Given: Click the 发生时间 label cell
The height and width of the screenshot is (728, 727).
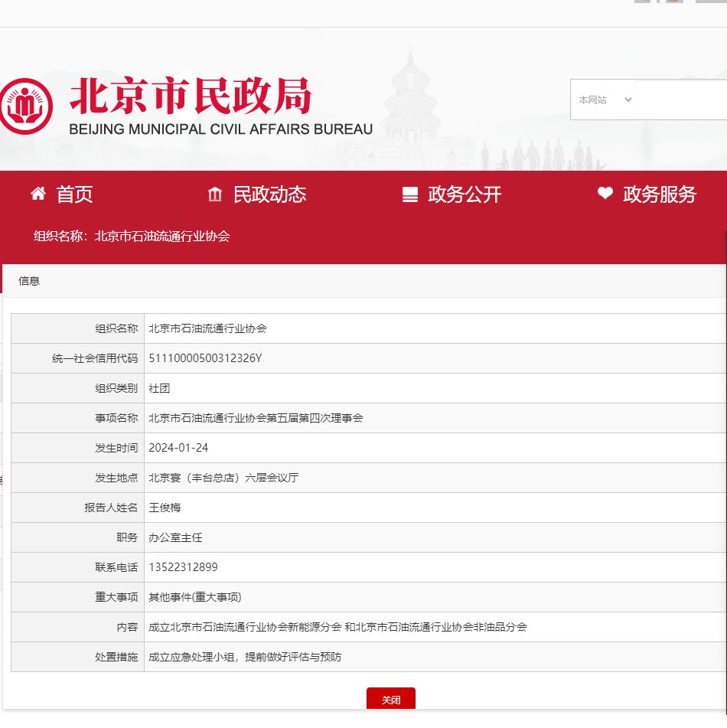Looking at the screenshot, I should [x=77, y=448].
